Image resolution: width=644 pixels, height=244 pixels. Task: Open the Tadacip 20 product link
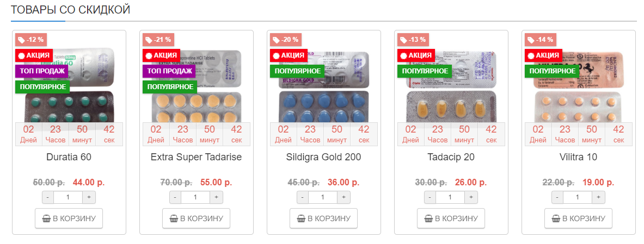(x=451, y=158)
